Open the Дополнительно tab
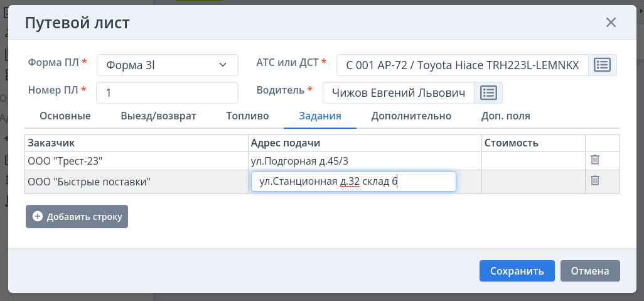The height and width of the screenshot is (301, 644). [411, 116]
